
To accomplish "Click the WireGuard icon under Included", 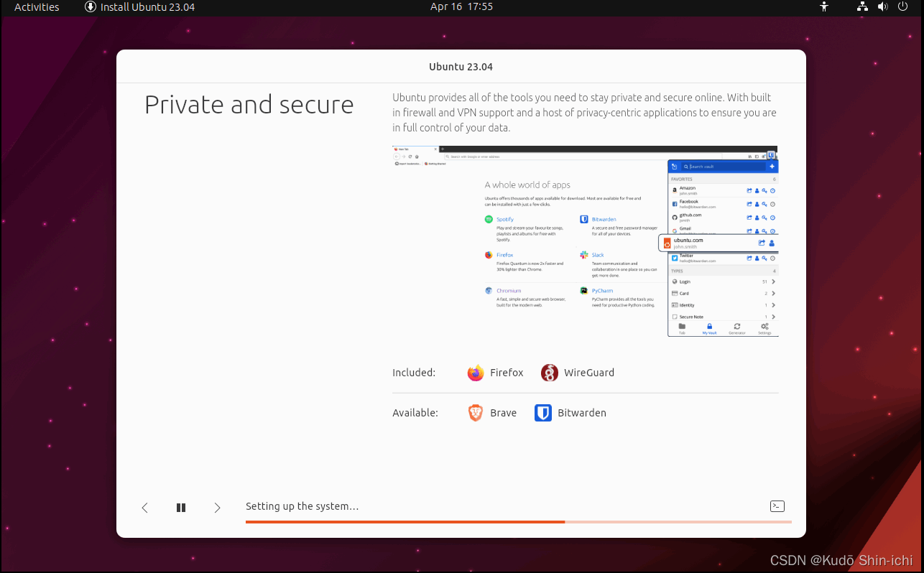I will click(550, 373).
